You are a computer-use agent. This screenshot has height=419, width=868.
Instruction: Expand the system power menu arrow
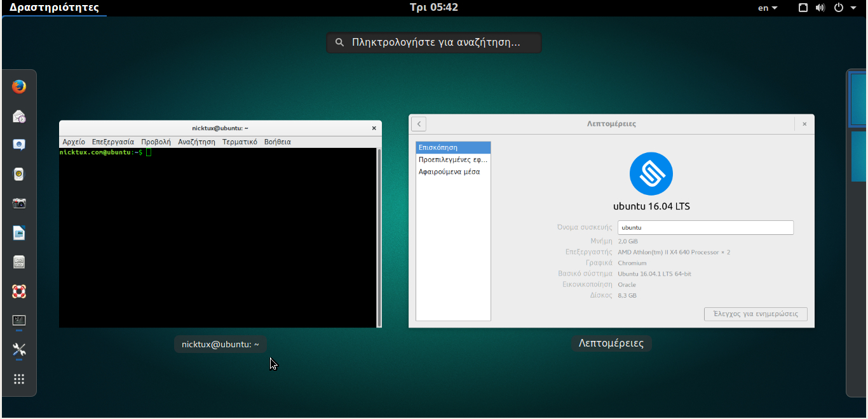pos(853,8)
